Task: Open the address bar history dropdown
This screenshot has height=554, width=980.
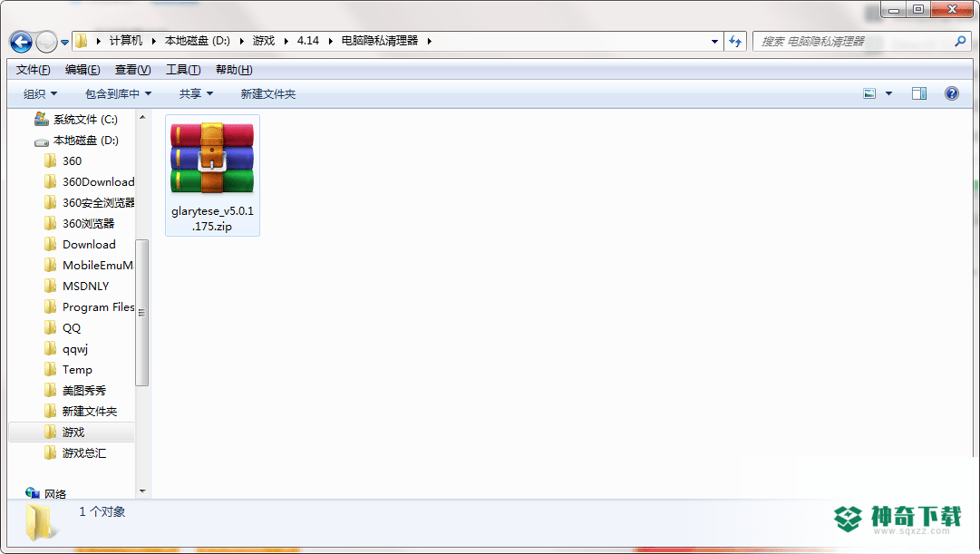Action: pos(714,42)
